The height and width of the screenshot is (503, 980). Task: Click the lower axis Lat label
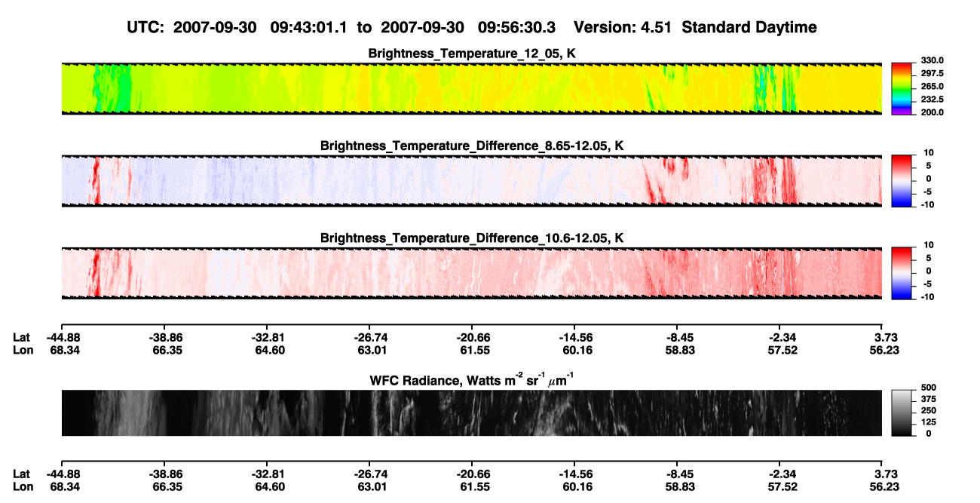22,474
